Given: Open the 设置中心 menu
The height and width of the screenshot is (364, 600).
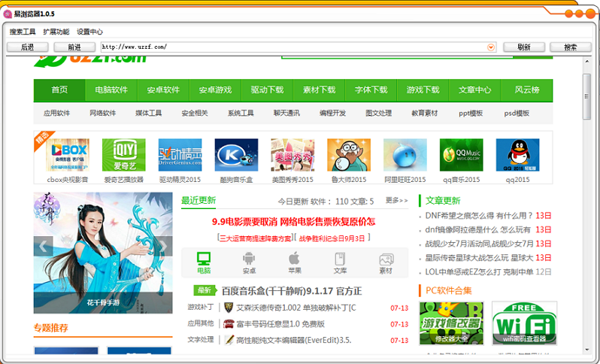Looking at the screenshot, I should point(89,32).
